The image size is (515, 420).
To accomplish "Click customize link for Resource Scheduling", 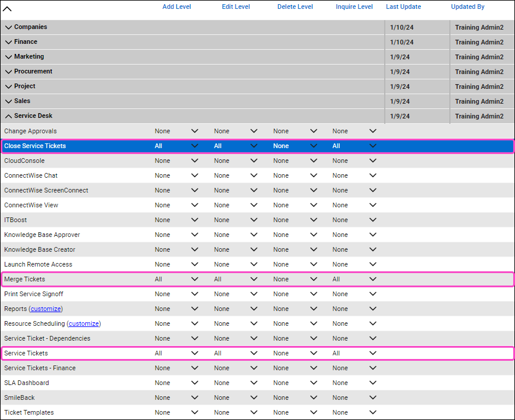I will coord(83,323).
